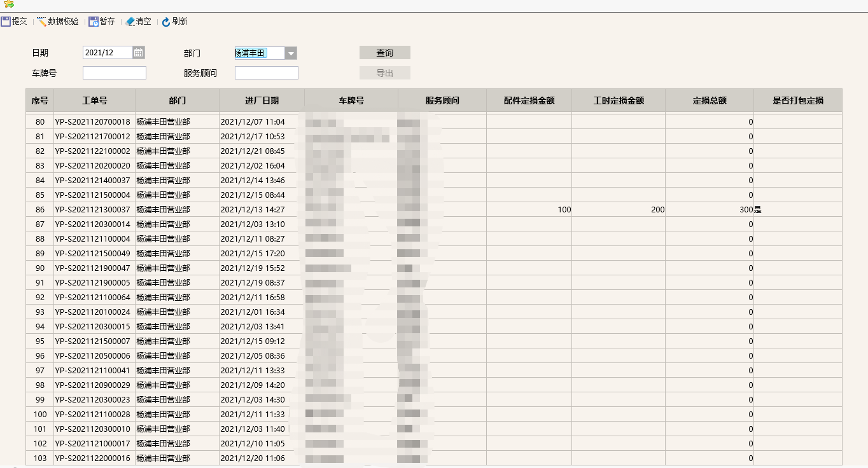Click the 查询 button
Screen dimensions: 868x468
pyautogui.click(x=385, y=53)
